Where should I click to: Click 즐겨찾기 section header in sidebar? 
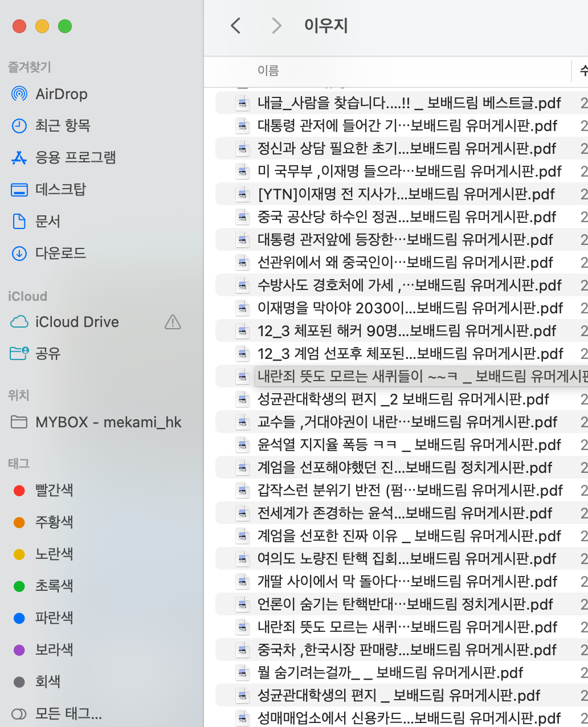(x=29, y=67)
